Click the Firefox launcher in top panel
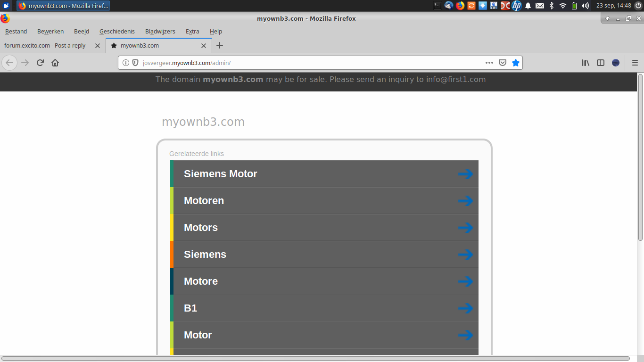This screenshot has height=362, width=644. tap(460, 6)
